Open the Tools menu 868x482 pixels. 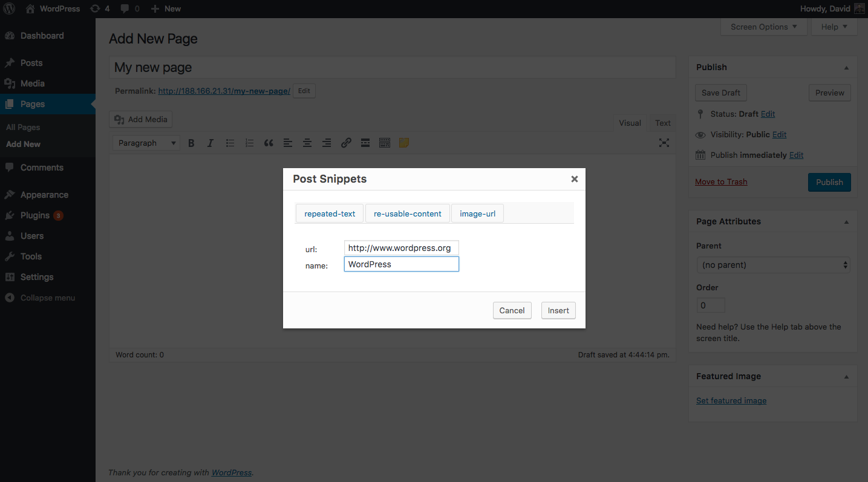47,256
